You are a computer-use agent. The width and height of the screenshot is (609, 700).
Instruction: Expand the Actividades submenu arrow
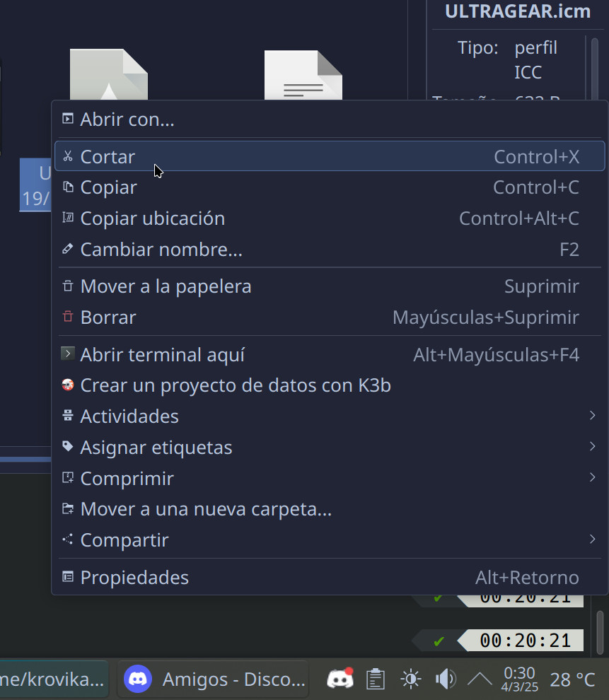(593, 416)
